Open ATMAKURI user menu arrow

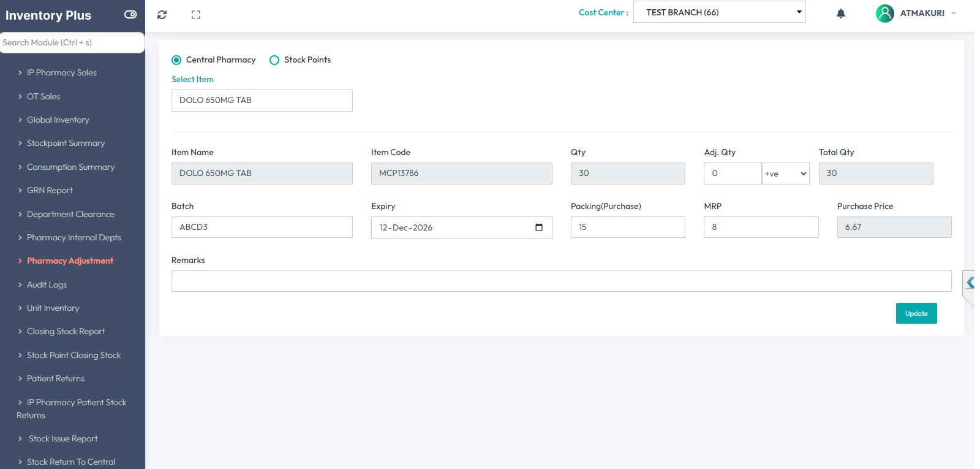pyautogui.click(x=954, y=13)
